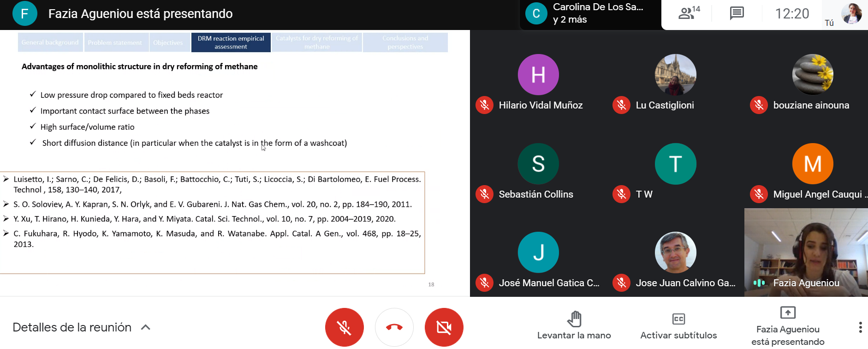Click the General background slide tab
868x349 pixels.
[x=50, y=42]
